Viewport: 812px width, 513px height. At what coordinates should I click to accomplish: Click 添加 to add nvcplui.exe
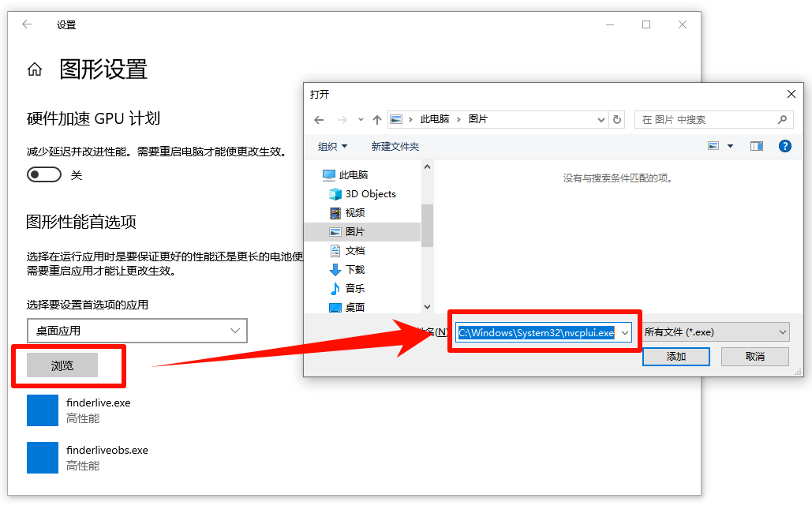click(x=675, y=356)
